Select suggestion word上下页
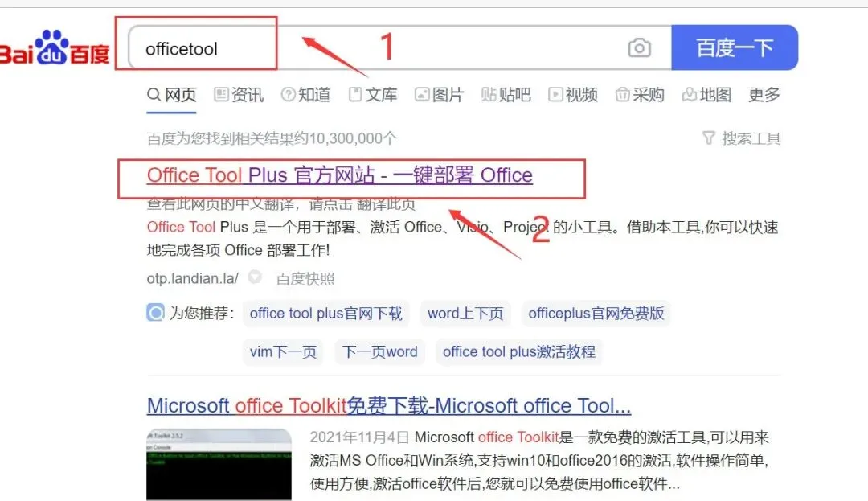The width and height of the screenshot is (868, 501). click(x=465, y=314)
